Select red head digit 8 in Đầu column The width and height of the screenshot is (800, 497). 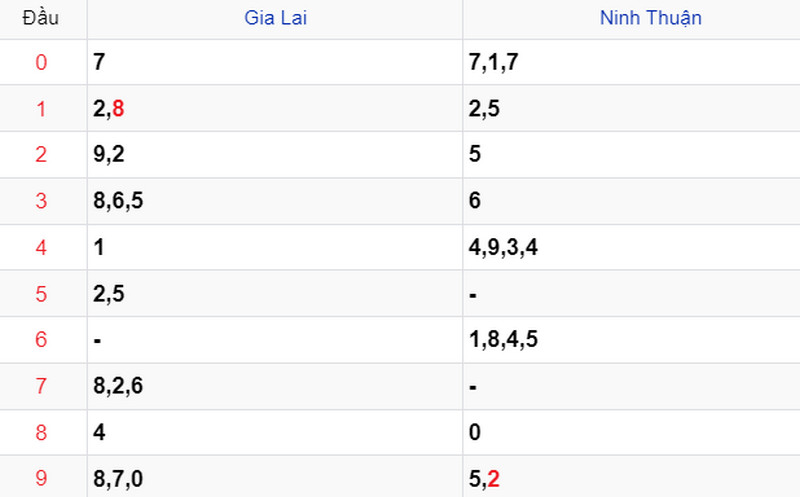coord(41,433)
